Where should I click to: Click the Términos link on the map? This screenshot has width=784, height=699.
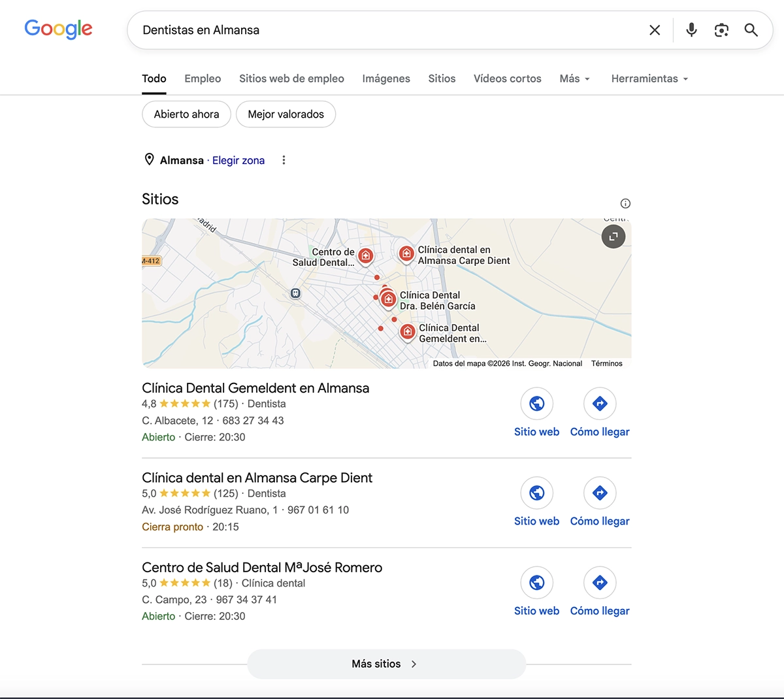click(607, 363)
